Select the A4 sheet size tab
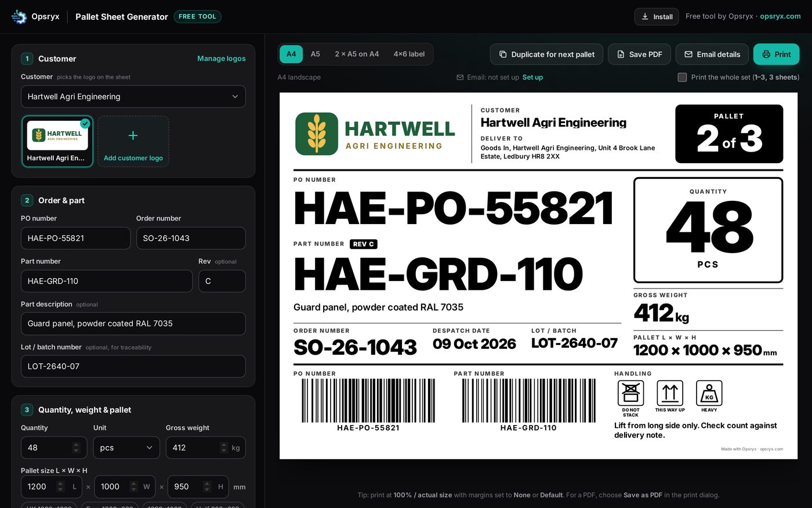 (x=291, y=54)
